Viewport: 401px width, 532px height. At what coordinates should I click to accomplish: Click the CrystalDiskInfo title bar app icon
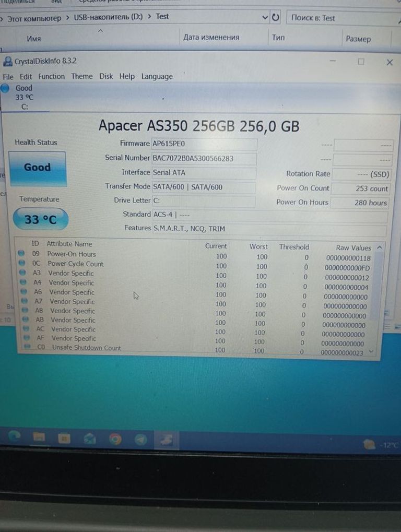pyautogui.click(x=7, y=62)
